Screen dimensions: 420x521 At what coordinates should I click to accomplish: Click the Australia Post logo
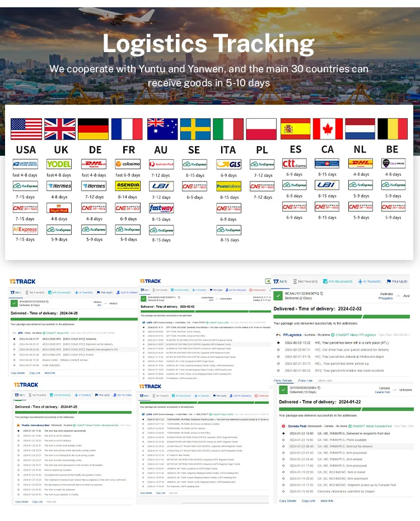(161, 164)
